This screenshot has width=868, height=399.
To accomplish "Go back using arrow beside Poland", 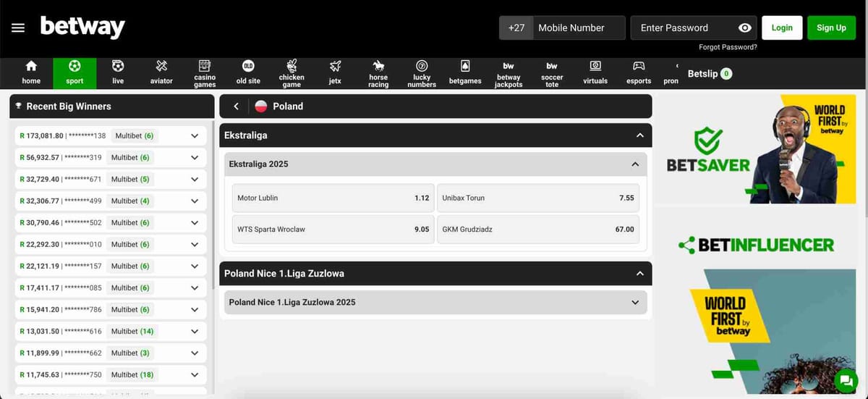I will tap(236, 106).
